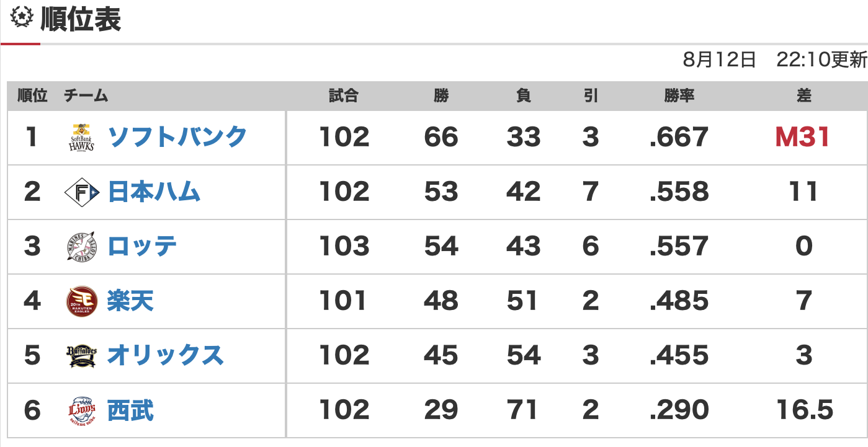868x447 pixels.
Task: Click the 8月12日 22:10更新 timestamp
Action: pyautogui.click(x=774, y=60)
